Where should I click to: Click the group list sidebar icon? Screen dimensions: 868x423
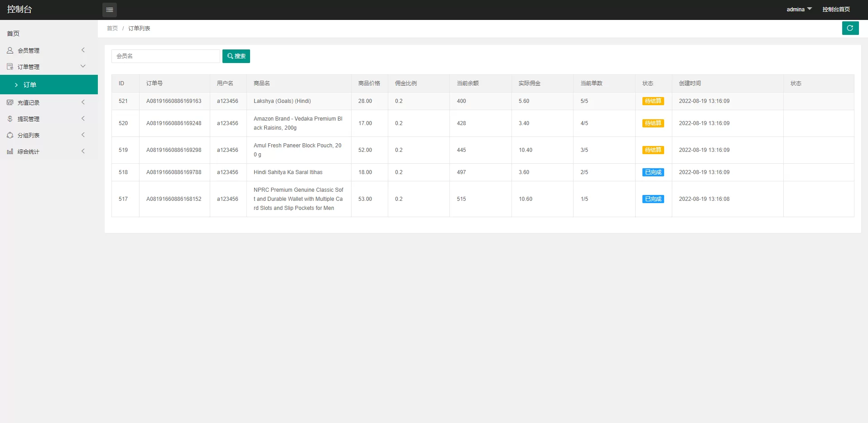(10, 135)
